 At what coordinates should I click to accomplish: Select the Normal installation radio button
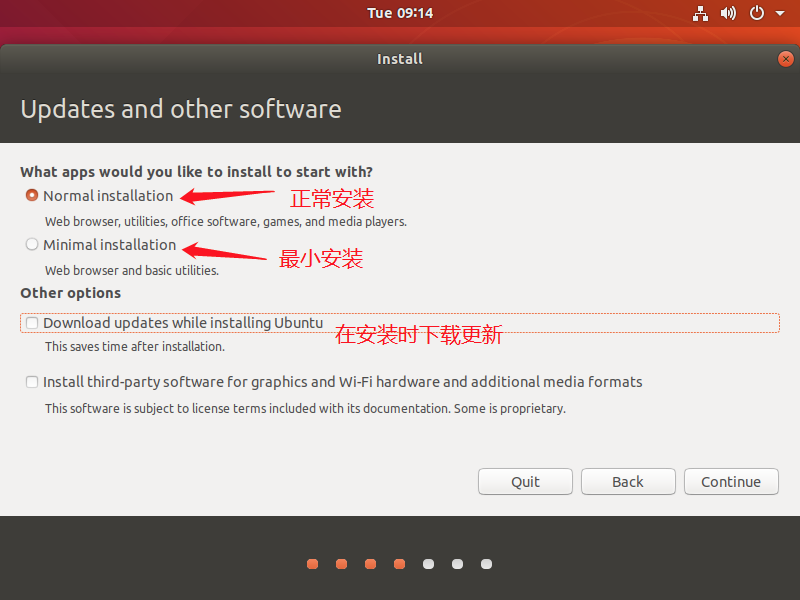point(32,195)
